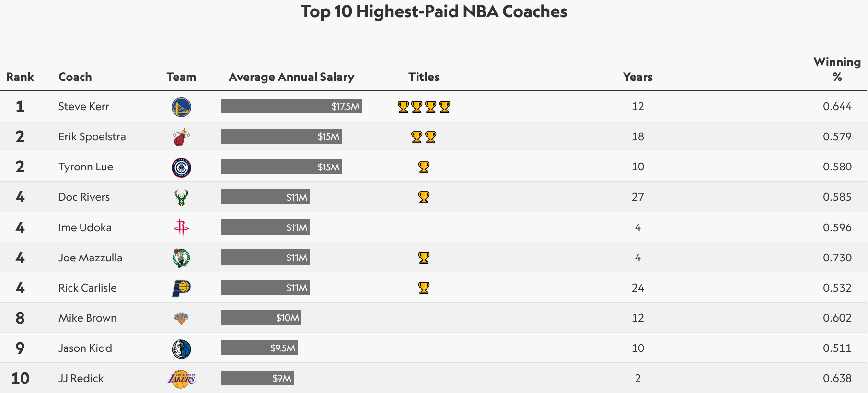Click Joe Mazzulla's trophy icon

point(424,258)
